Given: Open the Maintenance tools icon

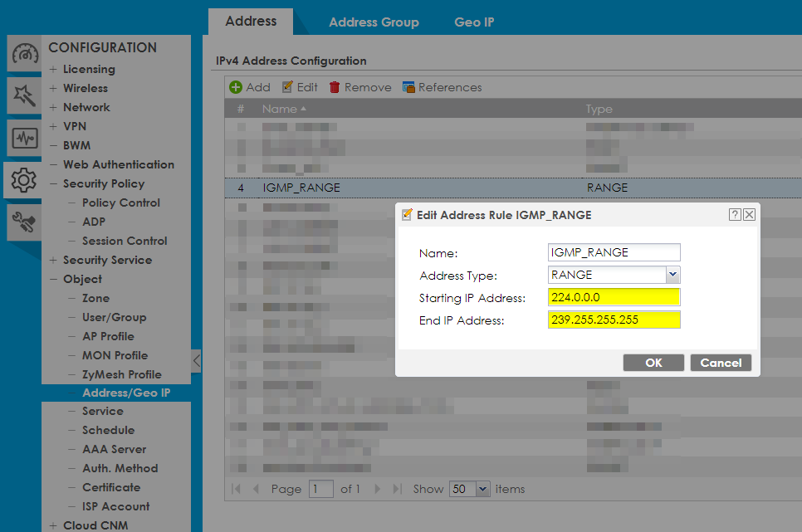Looking at the screenshot, I should click(25, 222).
